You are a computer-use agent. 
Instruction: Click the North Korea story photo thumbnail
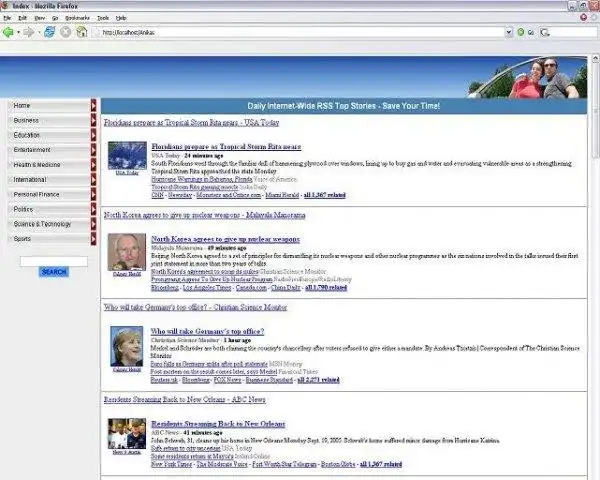pyautogui.click(x=127, y=252)
